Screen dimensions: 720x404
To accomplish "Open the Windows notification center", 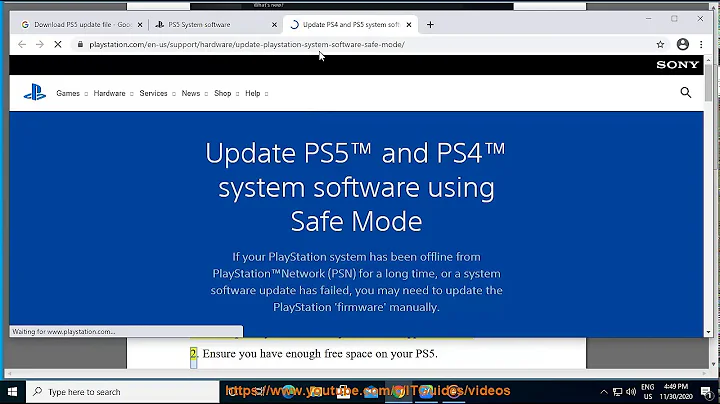I will point(706,392).
